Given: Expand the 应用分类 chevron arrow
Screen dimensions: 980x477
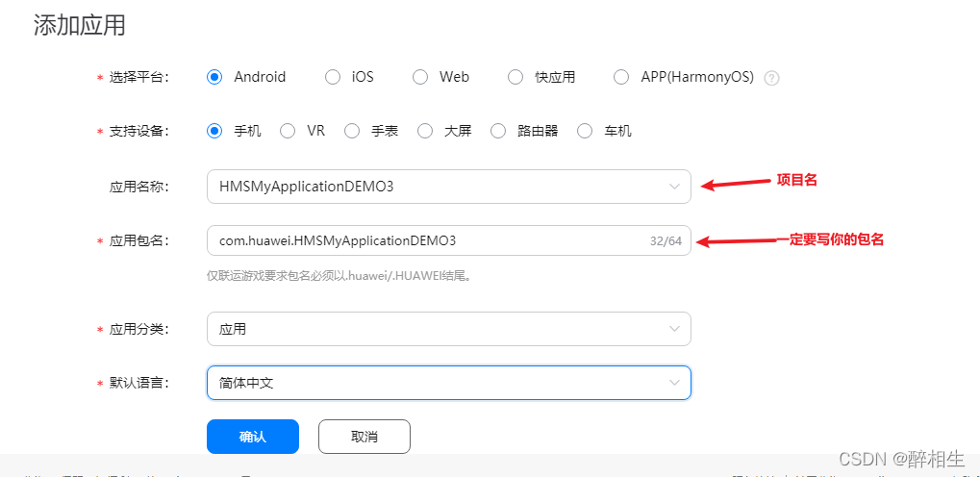Looking at the screenshot, I should click(674, 329).
